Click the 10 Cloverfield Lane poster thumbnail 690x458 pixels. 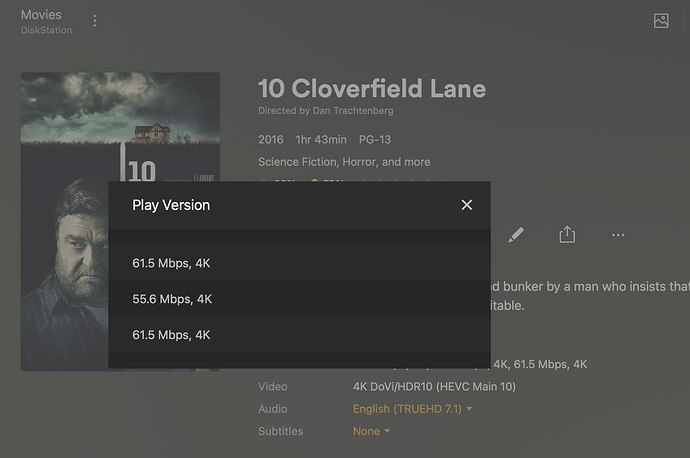point(120,221)
